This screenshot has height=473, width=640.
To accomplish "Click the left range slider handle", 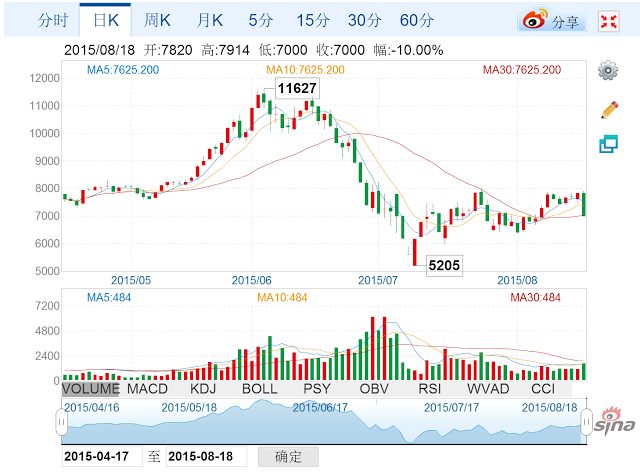I will 61,423.
